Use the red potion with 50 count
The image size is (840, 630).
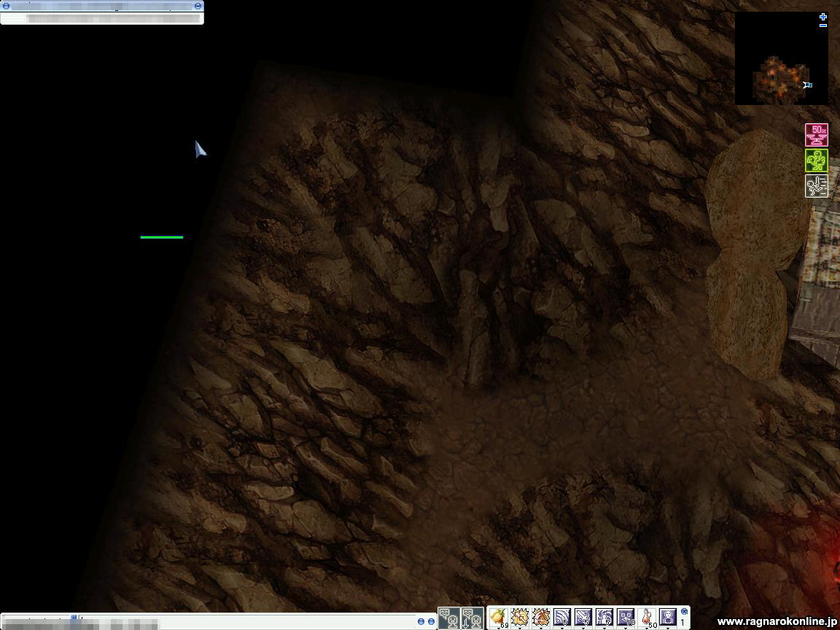[647, 617]
